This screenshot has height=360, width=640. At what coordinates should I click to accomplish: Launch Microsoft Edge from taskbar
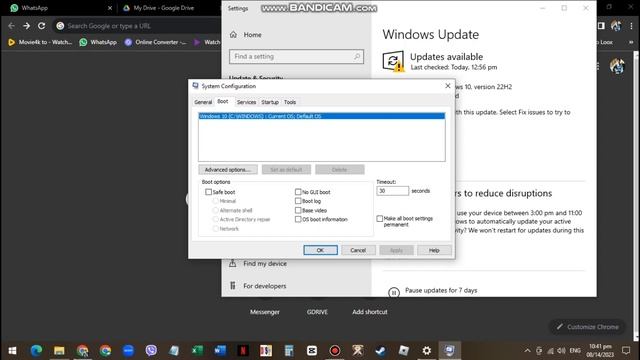36,350
